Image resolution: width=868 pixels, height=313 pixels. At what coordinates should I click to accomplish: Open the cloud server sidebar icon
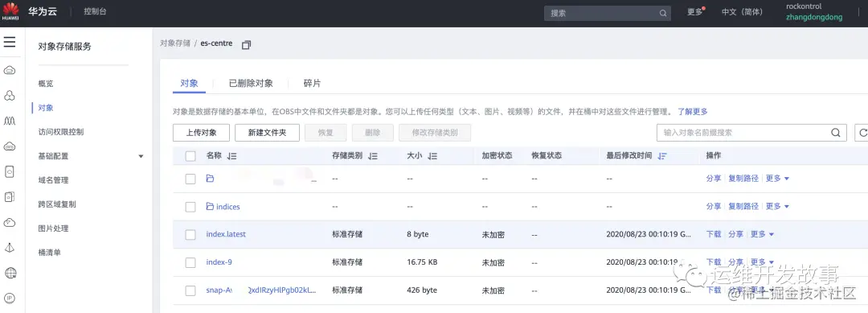(x=10, y=70)
